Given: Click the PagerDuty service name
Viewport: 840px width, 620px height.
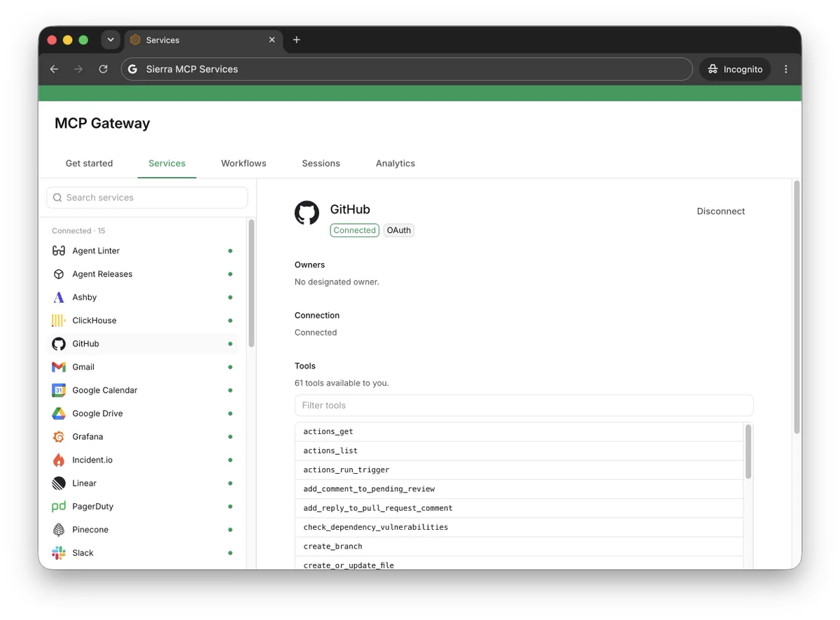Looking at the screenshot, I should click(92, 507).
